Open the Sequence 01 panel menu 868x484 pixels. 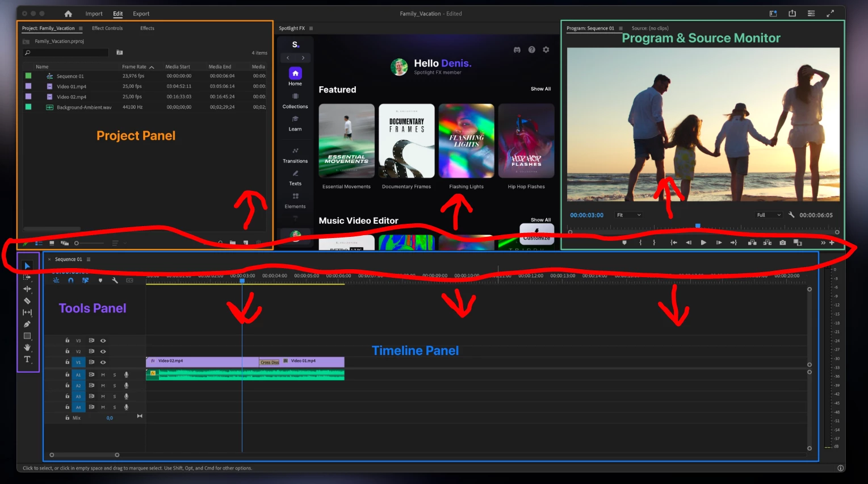pos(89,259)
